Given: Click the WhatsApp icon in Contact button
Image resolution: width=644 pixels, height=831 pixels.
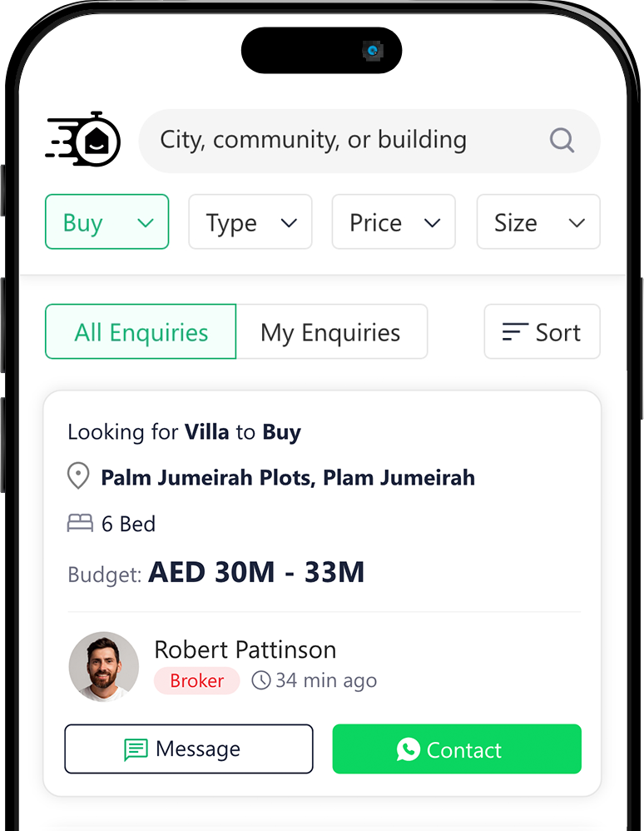Looking at the screenshot, I should (409, 749).
